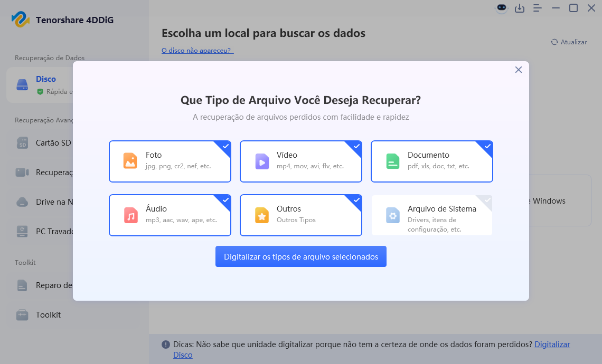Select the Drive na Nuvem recovery option

point(54,202)
